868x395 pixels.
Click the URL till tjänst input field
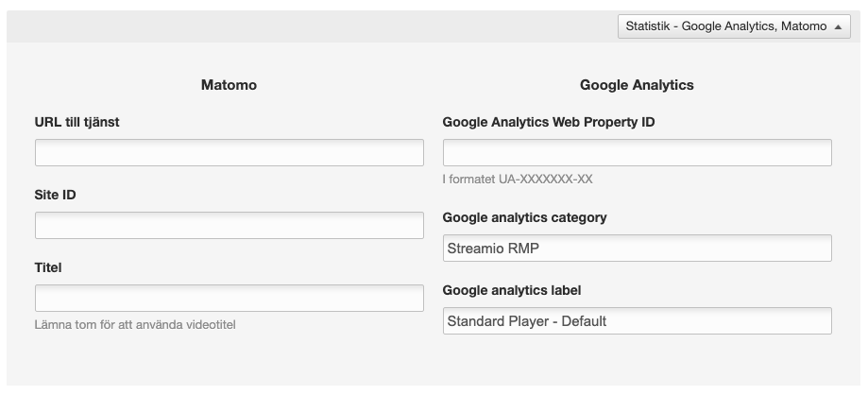pos(229,153)
